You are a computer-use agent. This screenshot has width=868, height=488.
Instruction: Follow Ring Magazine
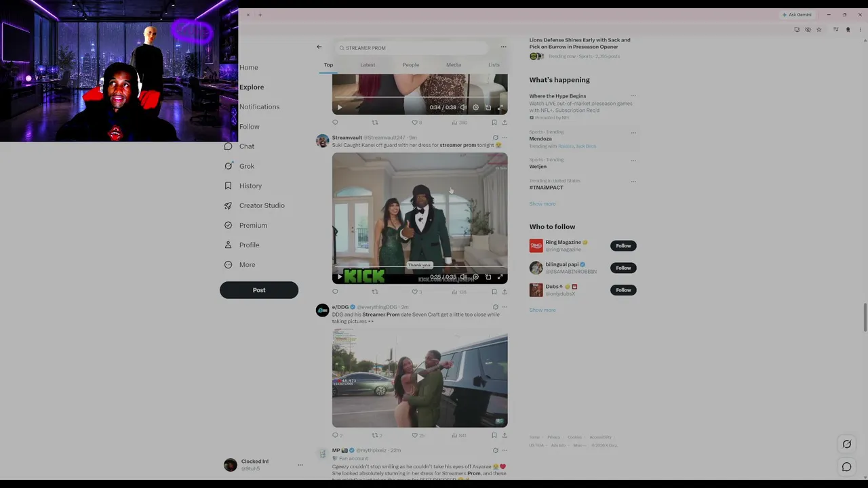point(623,246)
